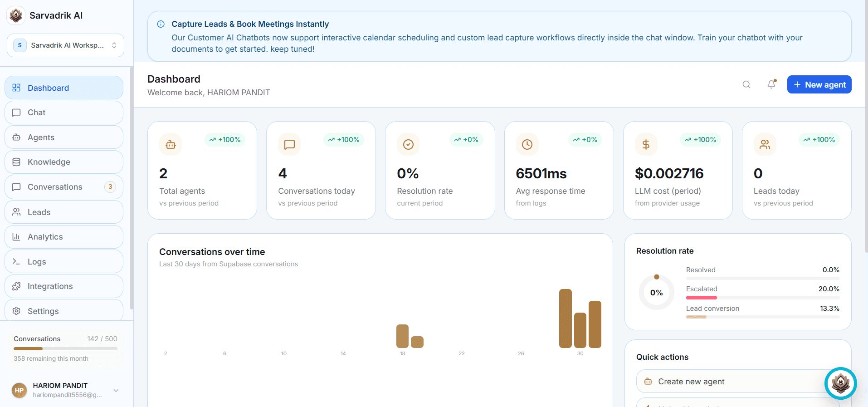
Task: Select Integrations from the sidebar
Action: click(64, 286)
